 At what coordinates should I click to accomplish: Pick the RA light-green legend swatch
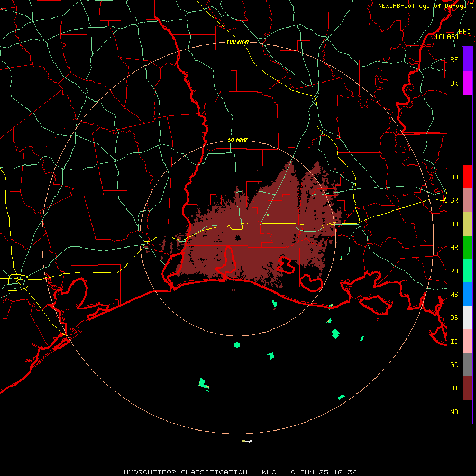tap(467, 271)
